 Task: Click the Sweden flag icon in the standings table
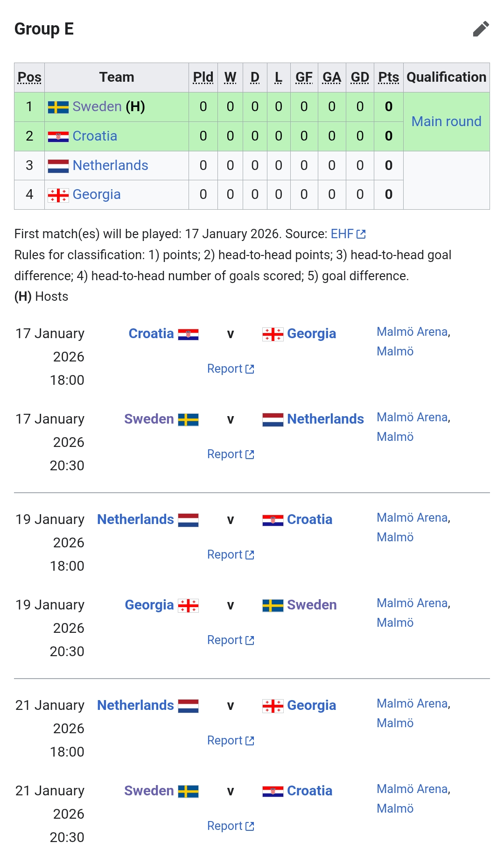point(58,107)
